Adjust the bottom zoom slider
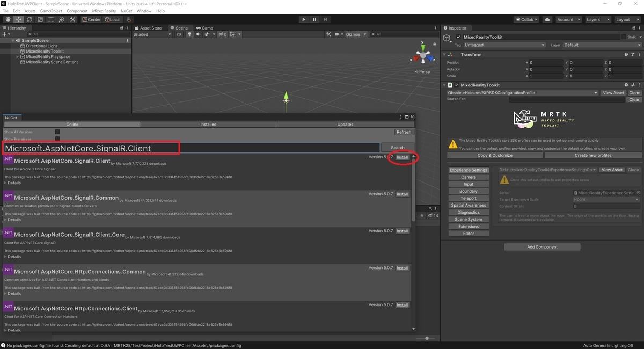This screenshot has width=644, height=349. (427, 338)
